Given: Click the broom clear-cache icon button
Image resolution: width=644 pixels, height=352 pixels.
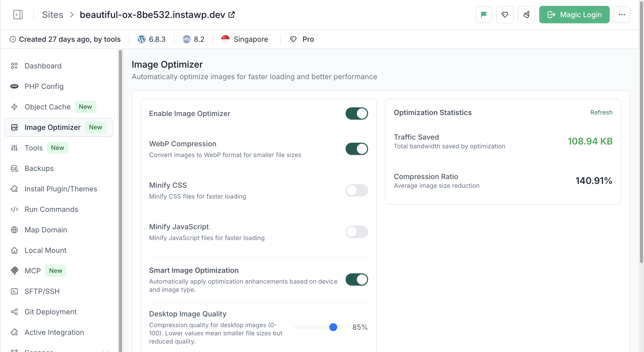Looking at the screenshot, I should 526,15.
